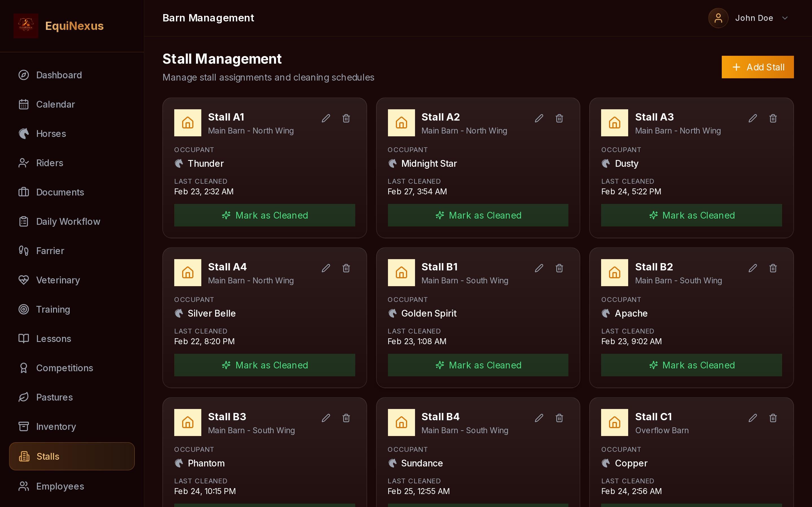Edit Stall A1 with pencil icon
The width and height of the screenshot is (812, 507).
326,118
